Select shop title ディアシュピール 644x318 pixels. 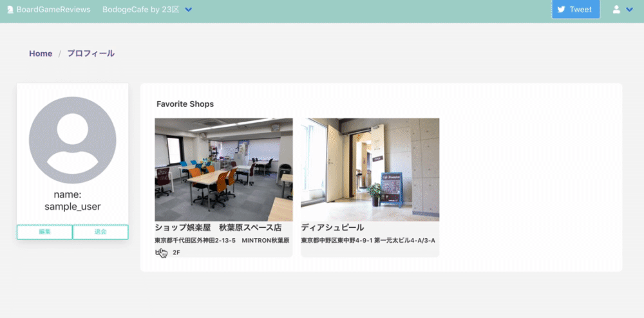click(x=332, y=228)
